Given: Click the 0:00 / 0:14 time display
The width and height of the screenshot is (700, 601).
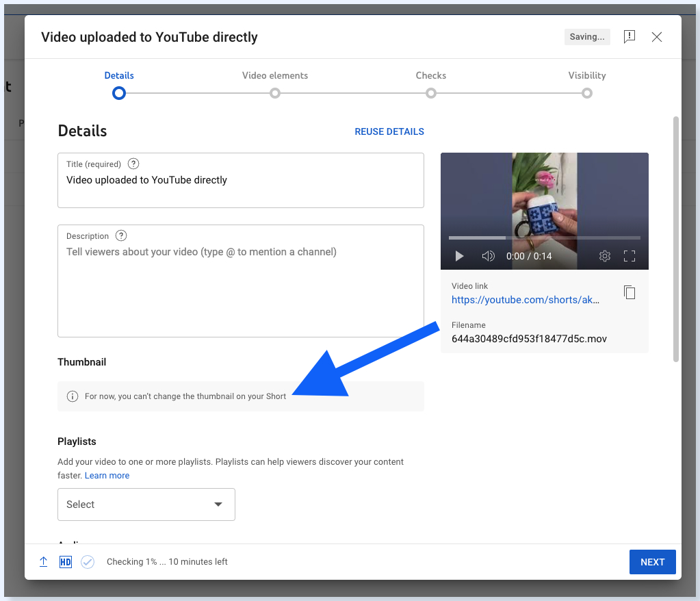Looking at the screenshot, I should pyautogui.click(x=529, y=256).
